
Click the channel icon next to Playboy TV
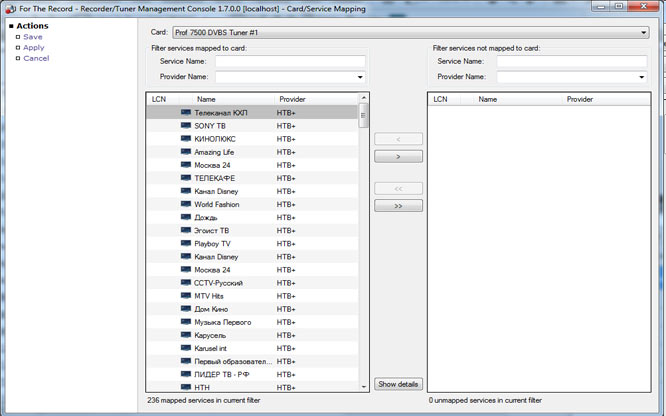coord(186,243)
